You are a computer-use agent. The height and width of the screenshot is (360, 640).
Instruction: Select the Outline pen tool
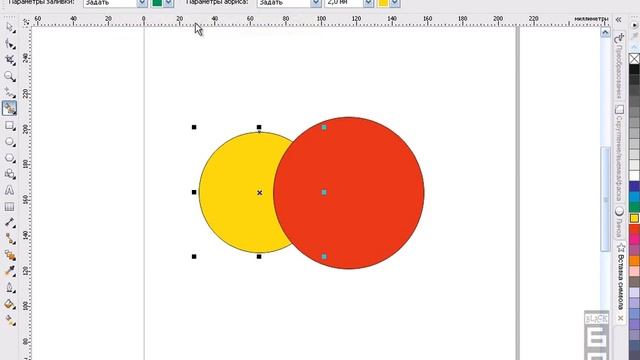click(x=10, y=288)
